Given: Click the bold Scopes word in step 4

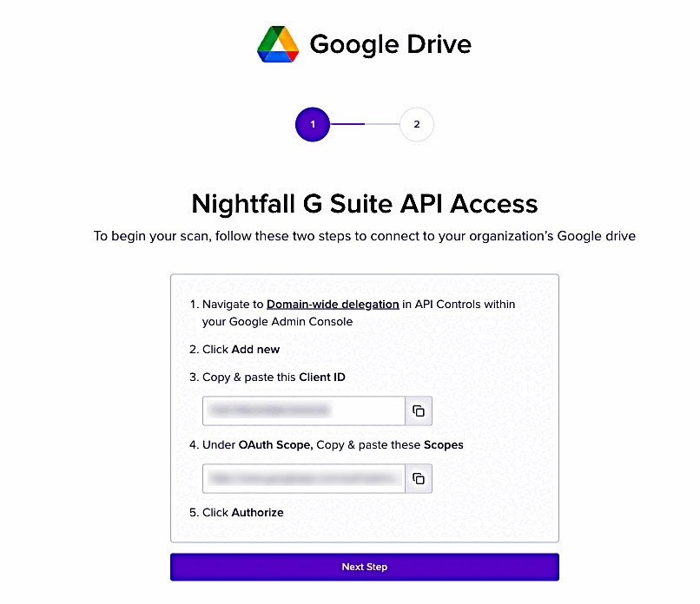Looking at the screenshot, I should pyautogui.click(x=443, y=444).
